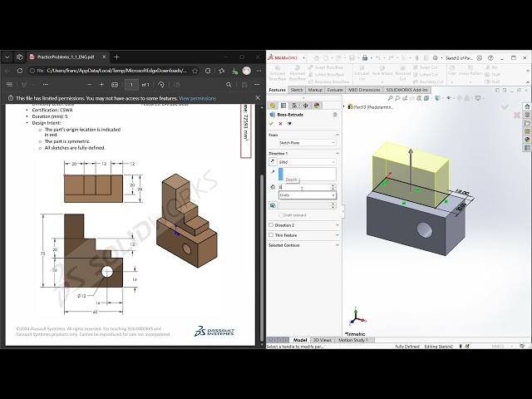
Task: Open the Evaluate ribbon tab
Action: [x=335, y=90]
